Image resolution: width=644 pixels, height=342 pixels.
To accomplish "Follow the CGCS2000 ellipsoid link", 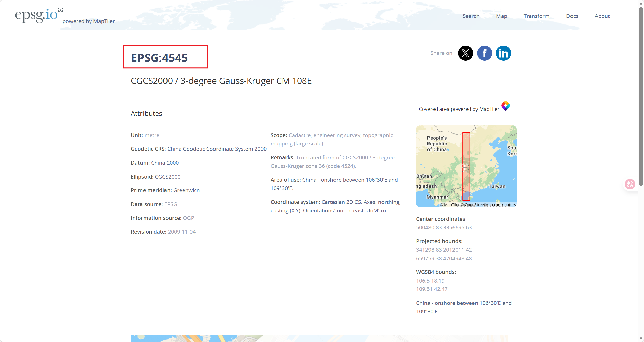I will point(168,177).
